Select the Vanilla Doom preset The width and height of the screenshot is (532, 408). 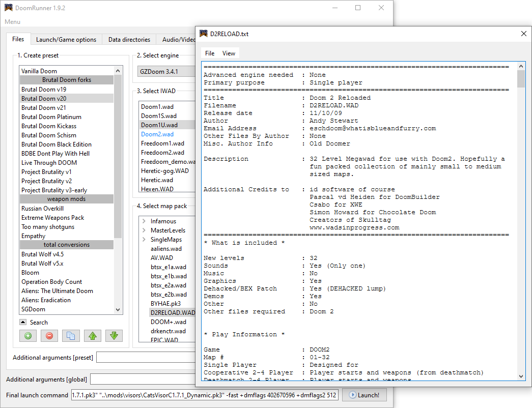[67, 71]
